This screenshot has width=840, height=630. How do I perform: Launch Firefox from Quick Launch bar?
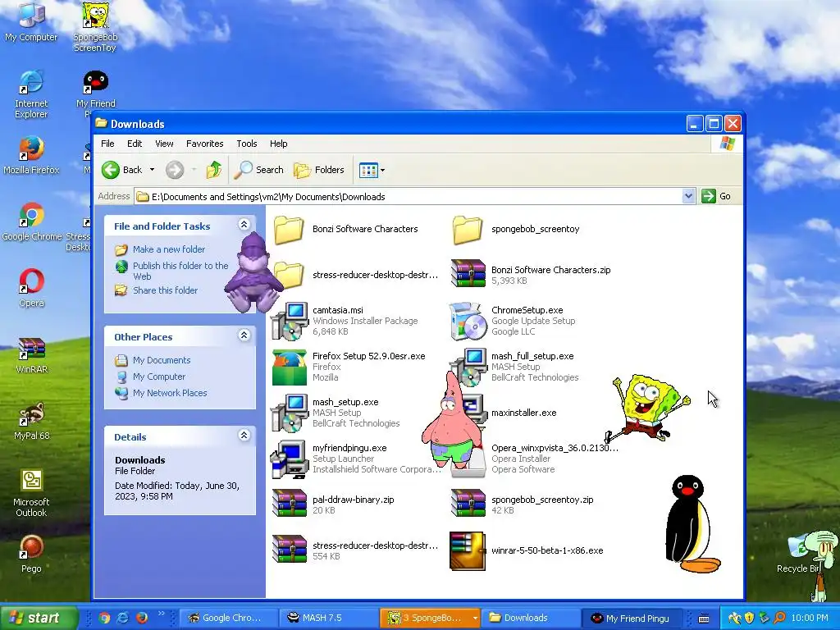(142, 618)
